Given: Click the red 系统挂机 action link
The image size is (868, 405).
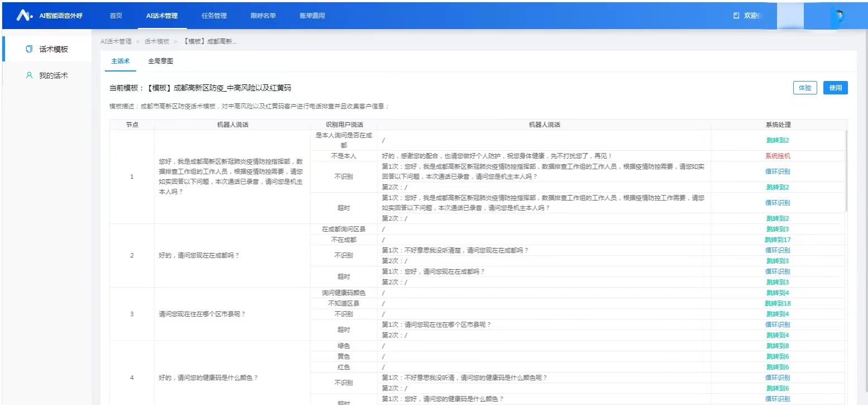Looking at the screenshot, I should [778, 156].
